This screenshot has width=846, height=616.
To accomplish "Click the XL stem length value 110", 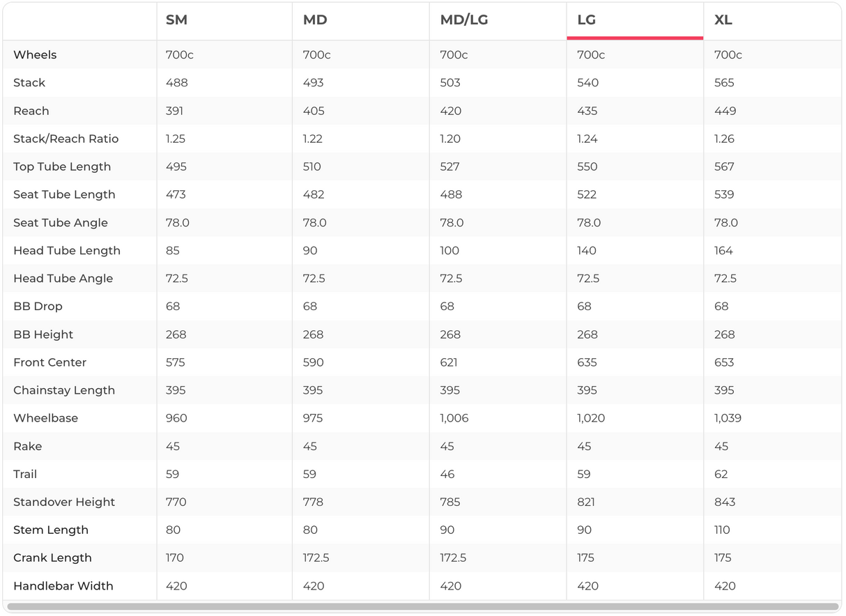I will (x=722, y=530).
